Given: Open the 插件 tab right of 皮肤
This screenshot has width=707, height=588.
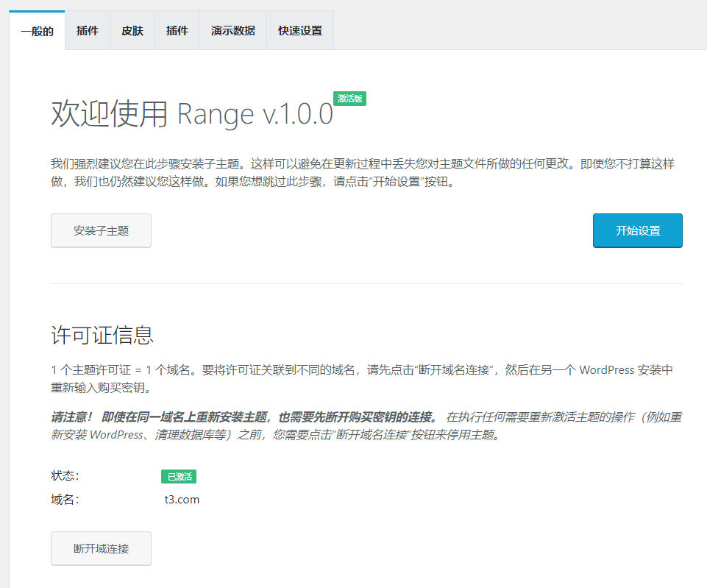Looking at the screenshot, I should (x=177, y=31).
